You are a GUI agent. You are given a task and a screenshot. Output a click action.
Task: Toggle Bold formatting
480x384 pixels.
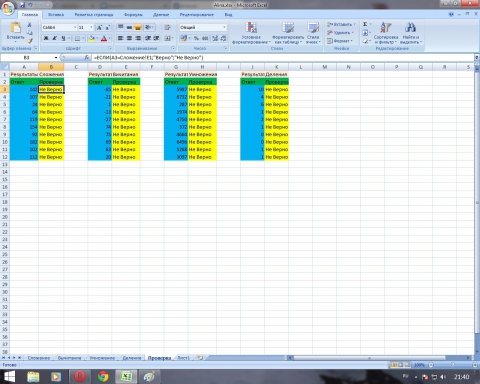click(x=46, y=38)
